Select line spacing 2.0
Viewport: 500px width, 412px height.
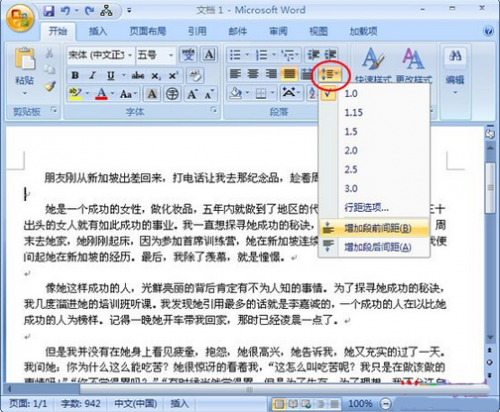tap(374, 151)
